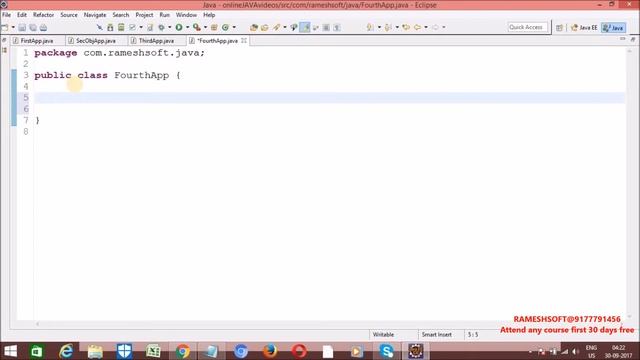Open the Previous Annotation dropdown arrow
The height and width of the screenshot is (360, 640).
pyautogui.click(x=397, y=27)
